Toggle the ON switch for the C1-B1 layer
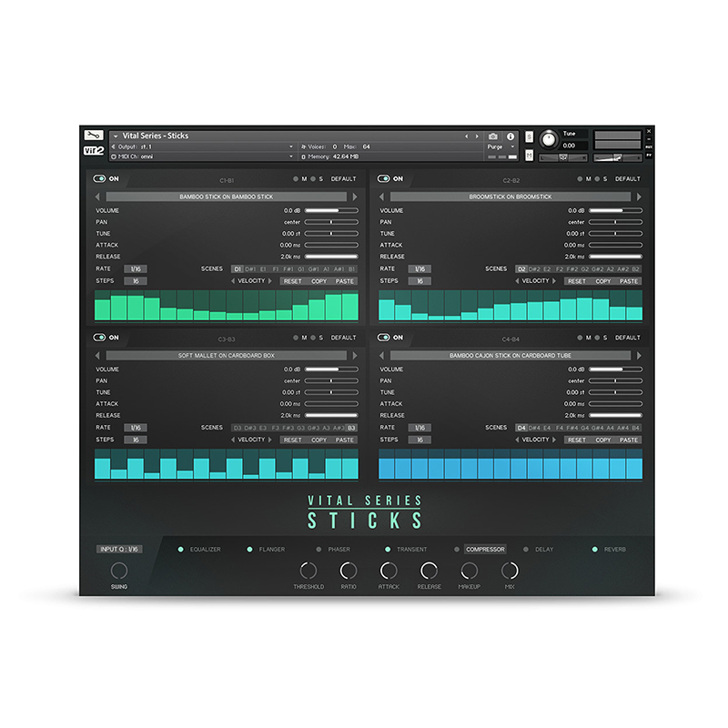This screenshot has width=728, height=728. [99, 179]
